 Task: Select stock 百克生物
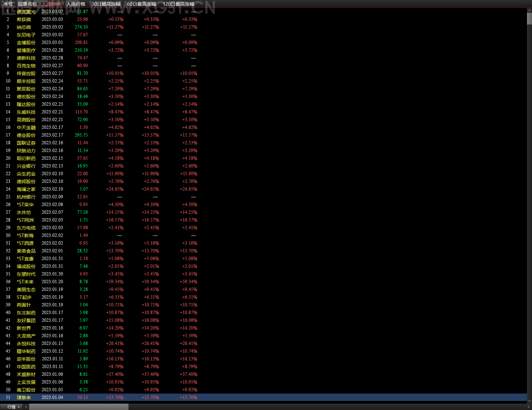26,66
